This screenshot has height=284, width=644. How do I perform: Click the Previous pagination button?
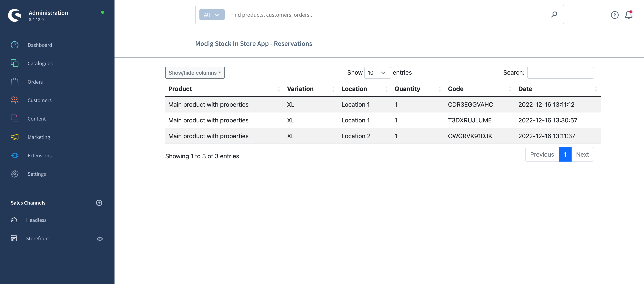542,154
